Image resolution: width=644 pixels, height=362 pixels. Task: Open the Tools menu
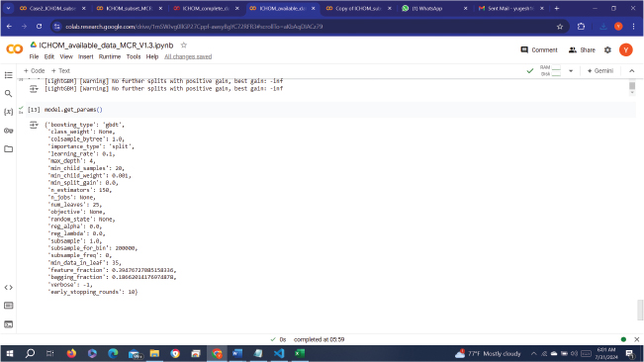pos(134,56)
